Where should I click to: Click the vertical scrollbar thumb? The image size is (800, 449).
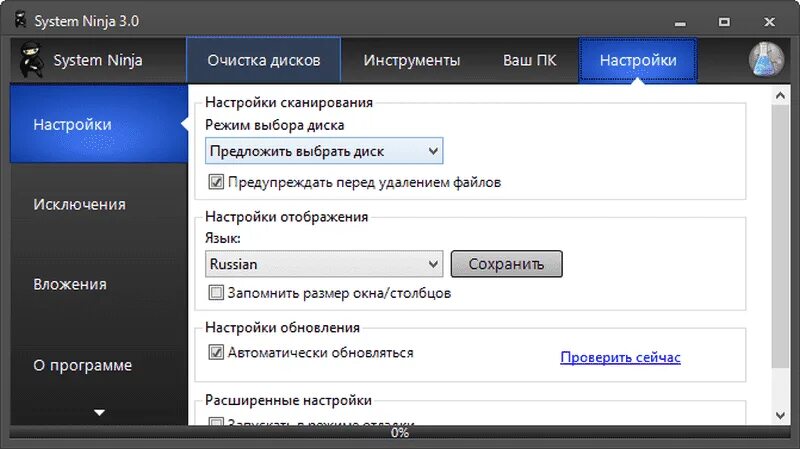pyautogui.click(x=780, y=236)
